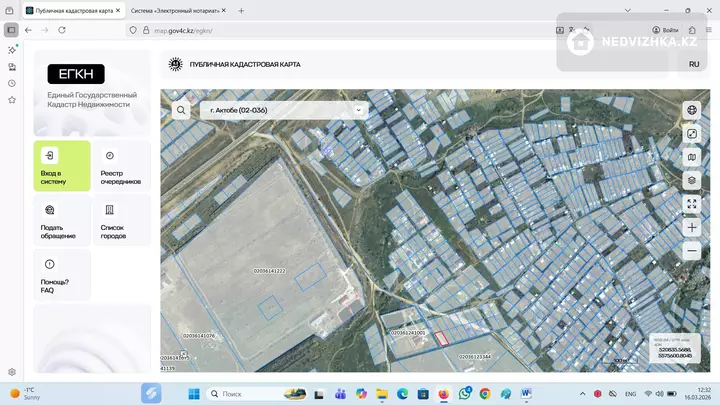Image resolution: width=720 pixels, height=405 pixels.
Task: Open File Explorer from the taskbar
Action: click(382, 394)
